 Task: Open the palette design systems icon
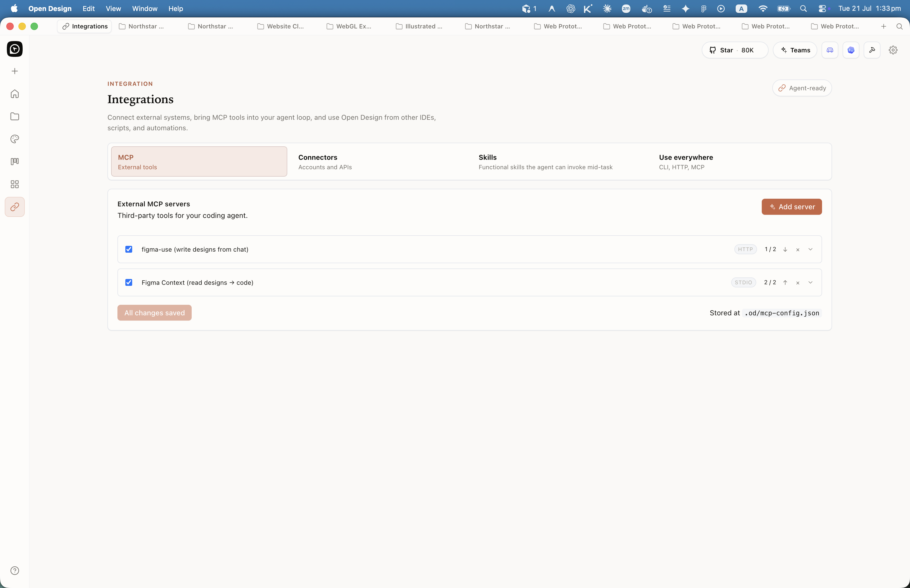[14, 139]
